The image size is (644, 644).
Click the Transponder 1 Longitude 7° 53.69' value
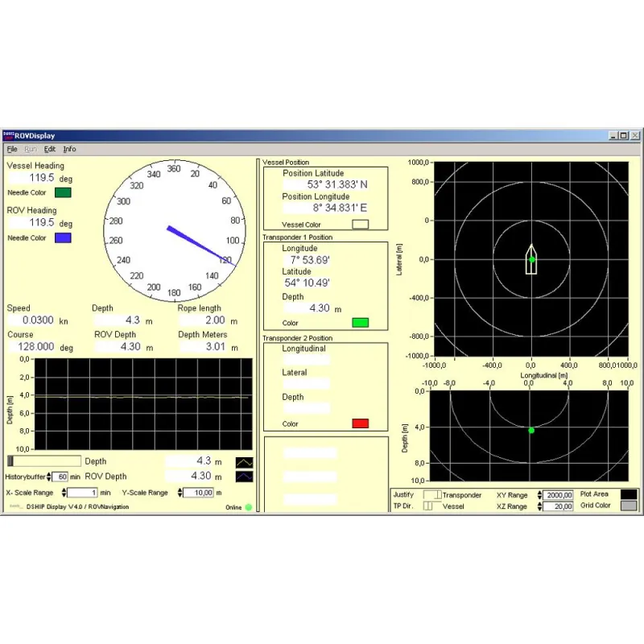307,260
